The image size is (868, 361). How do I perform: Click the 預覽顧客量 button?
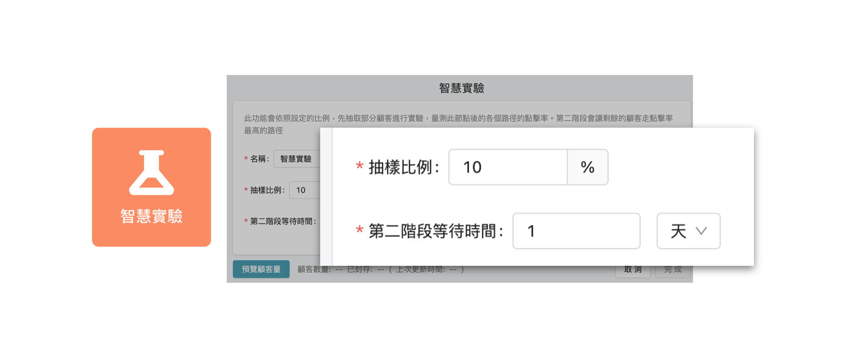tap(261, 269)
